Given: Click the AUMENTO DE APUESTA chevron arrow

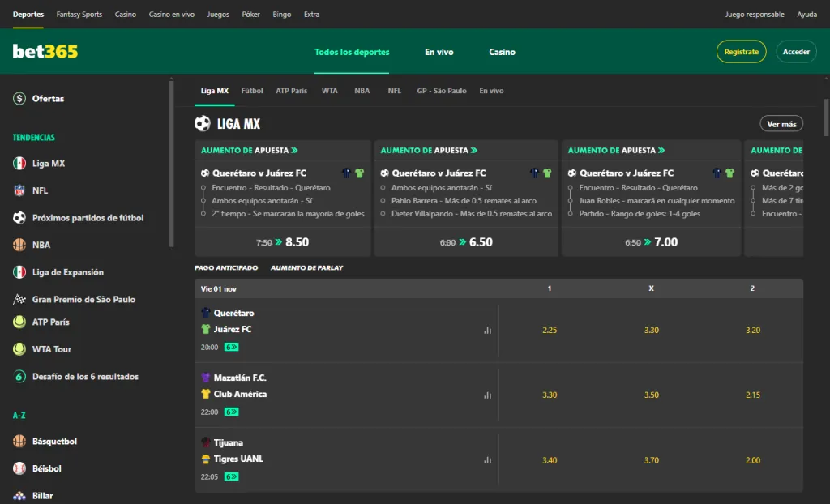Looking at the screenshot, I should 294,150.
